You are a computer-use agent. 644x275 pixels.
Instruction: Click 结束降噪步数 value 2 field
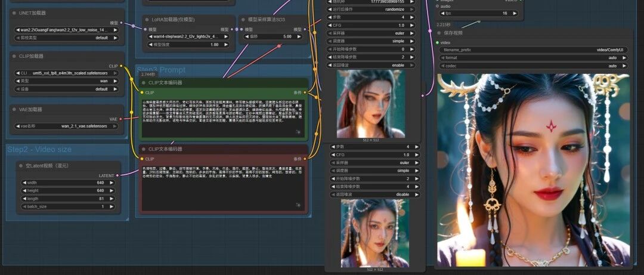pos(371,57)
